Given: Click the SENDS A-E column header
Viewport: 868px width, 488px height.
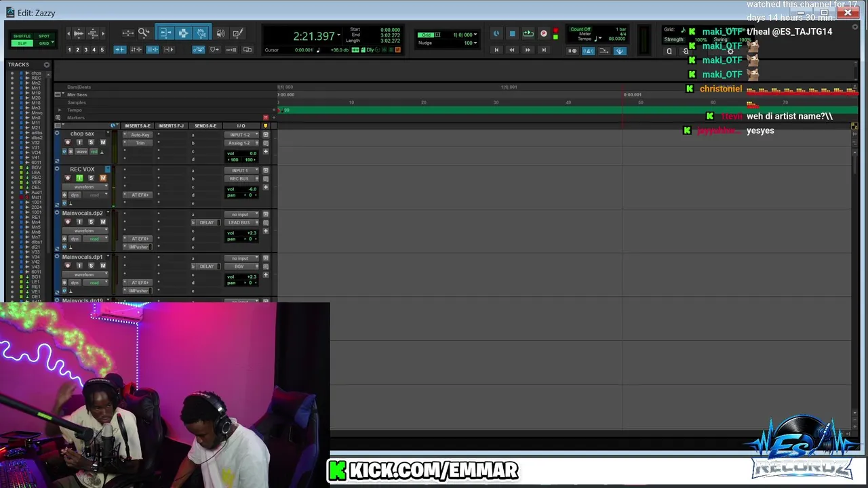Looking at the screenshot, I should tap(205, 125).
